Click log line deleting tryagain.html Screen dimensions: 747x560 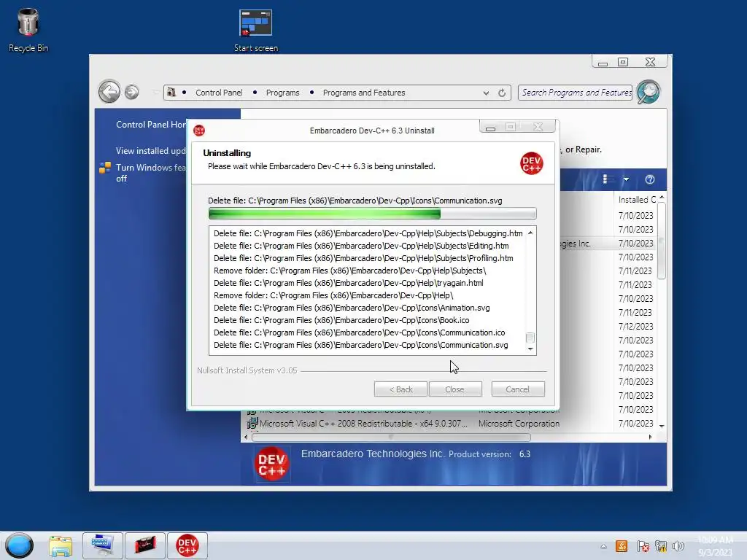click(348, 283)
